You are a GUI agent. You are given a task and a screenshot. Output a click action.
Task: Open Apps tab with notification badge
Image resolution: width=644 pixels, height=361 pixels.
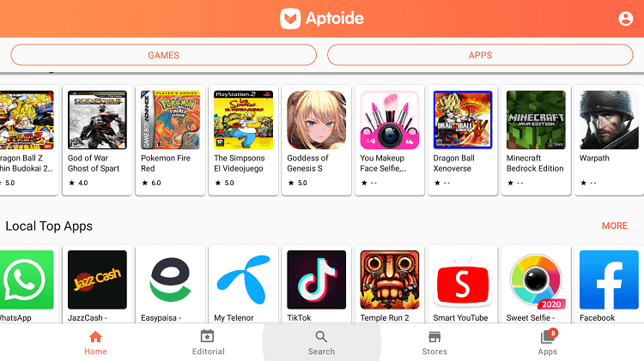pyautogui.click(x=548, y=342)
